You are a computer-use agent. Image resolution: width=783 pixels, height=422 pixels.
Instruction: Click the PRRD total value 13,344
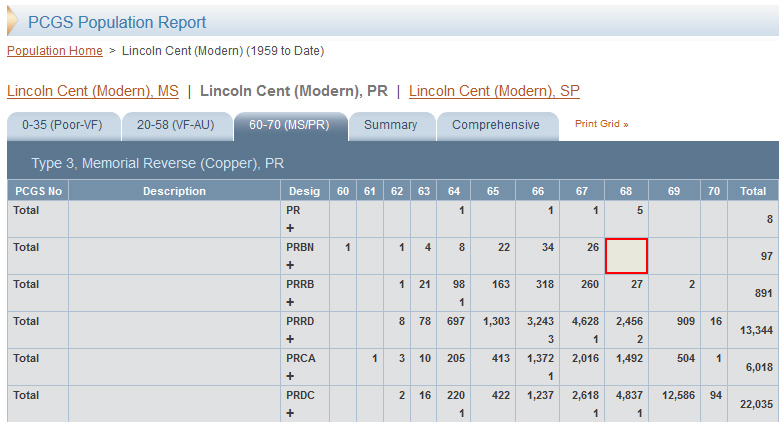pyautogui.click(x=757, y=330)
